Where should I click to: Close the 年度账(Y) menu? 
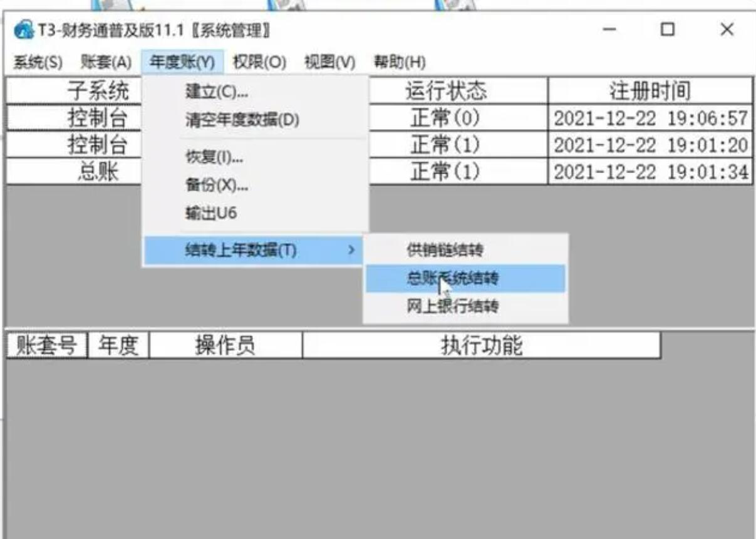coord(182,63)
